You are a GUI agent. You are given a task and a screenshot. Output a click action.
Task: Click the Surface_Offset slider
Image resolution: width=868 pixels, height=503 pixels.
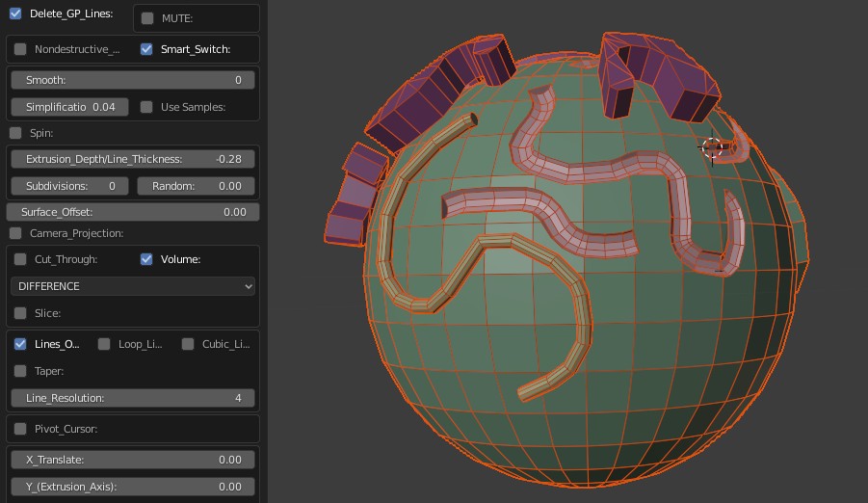[133, 212]
